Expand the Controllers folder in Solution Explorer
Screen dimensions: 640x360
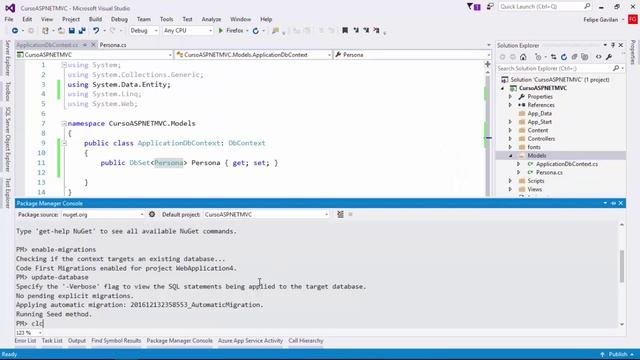tap(510, 139)
